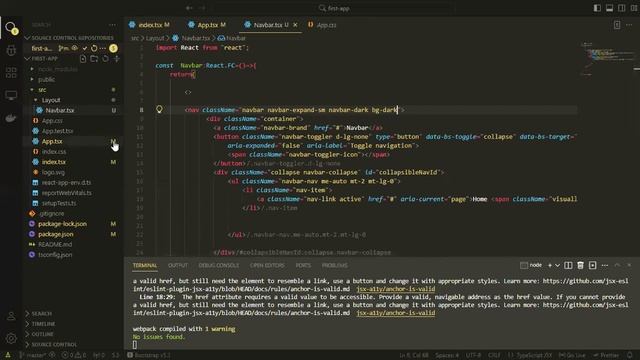Open the Source Control view with yellow badge
This screenshot has width=640, height=360.
click(11, 29)
